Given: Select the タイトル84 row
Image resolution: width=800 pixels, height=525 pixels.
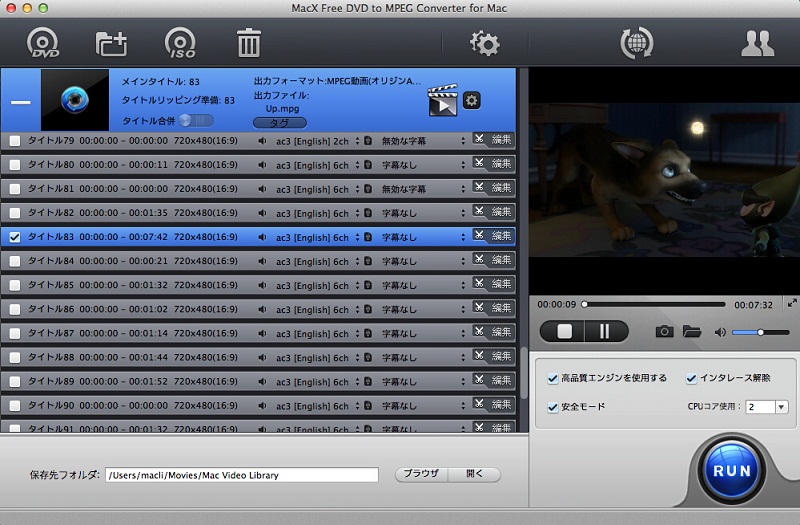Looking at the screenshot, I should click(x=258, y=261).
